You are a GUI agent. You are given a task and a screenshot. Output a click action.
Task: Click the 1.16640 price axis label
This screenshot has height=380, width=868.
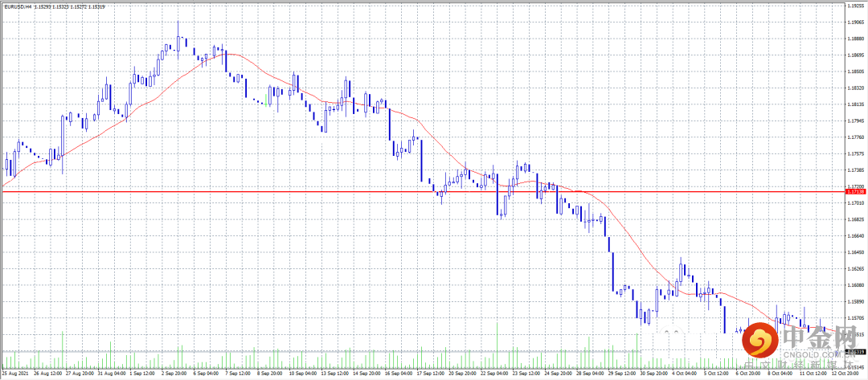click(855, 235)
